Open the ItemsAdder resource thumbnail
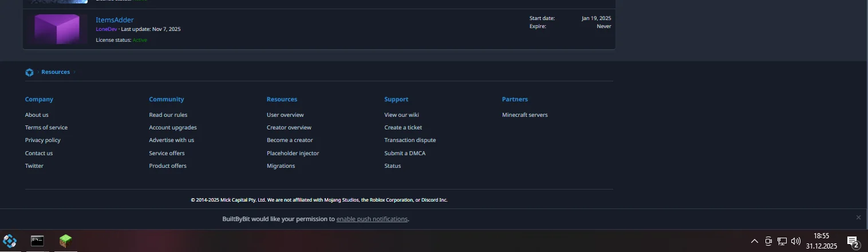 tap(57, 29)
